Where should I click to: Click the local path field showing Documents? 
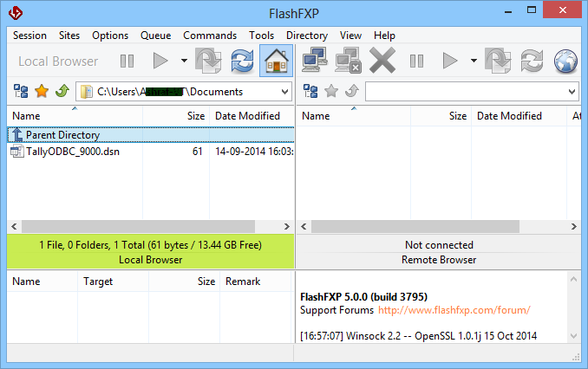[x=184, y=92]
